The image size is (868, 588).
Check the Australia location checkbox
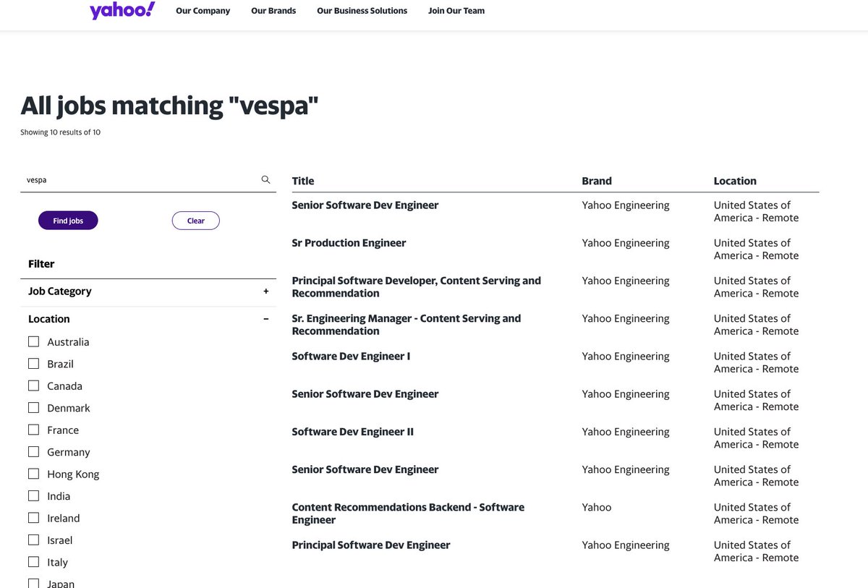[x=33, y=341]
